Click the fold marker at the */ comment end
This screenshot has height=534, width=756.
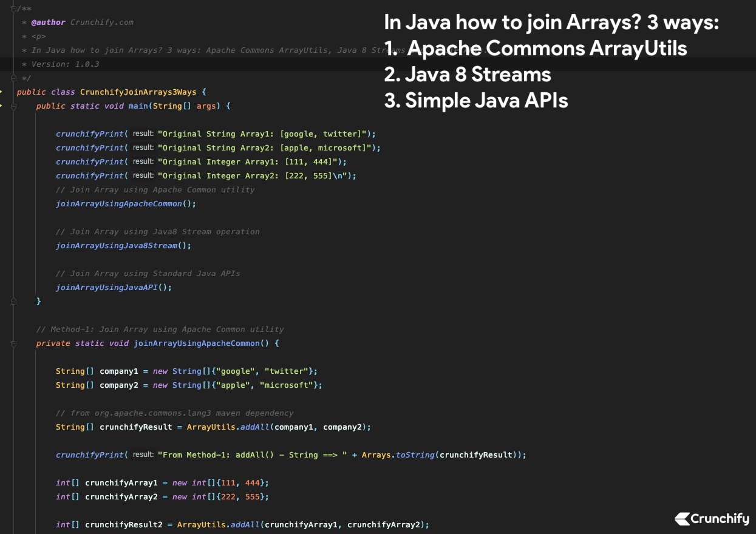(13, 78)
